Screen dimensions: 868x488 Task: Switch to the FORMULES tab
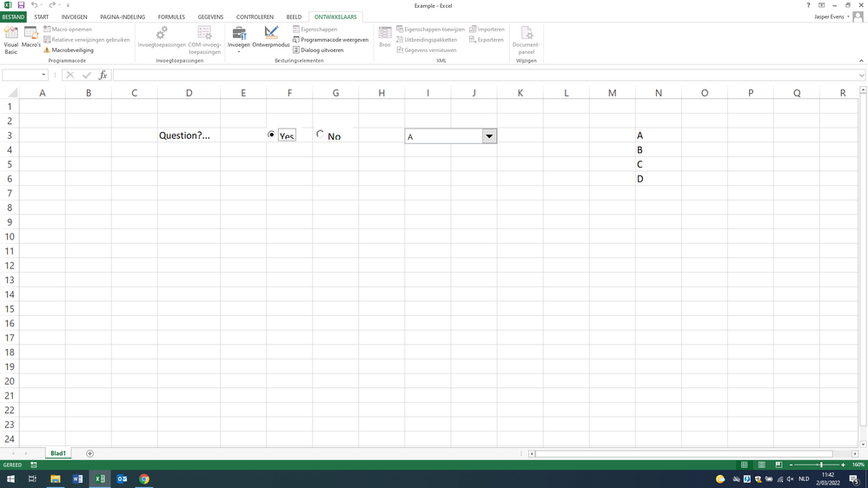point(172,17)
